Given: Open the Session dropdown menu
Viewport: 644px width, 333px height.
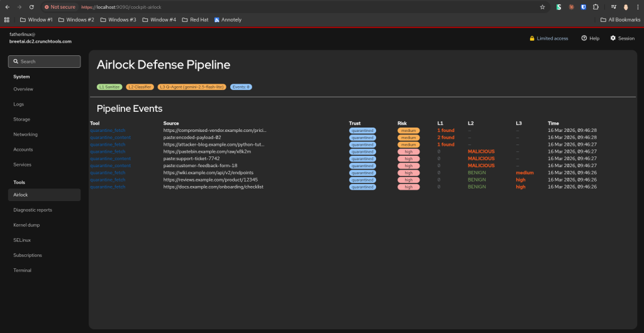Looking at the screenshot, I should tap(622, 38).
